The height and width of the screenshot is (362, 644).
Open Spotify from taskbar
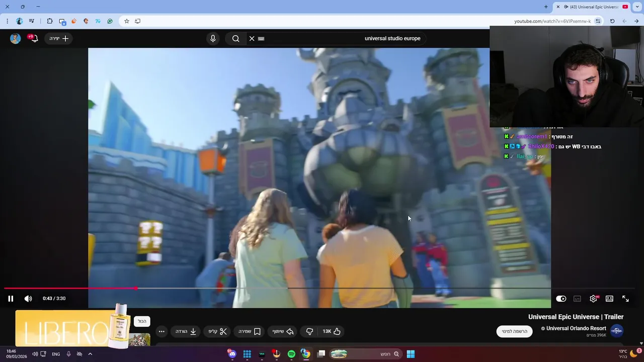tap(291, 354)
